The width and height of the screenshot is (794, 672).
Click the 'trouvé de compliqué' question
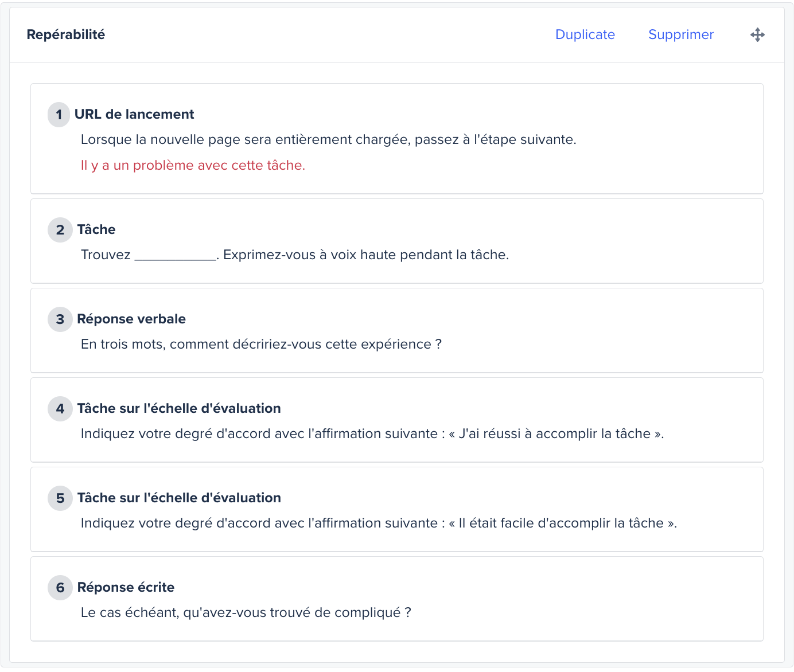246,613
